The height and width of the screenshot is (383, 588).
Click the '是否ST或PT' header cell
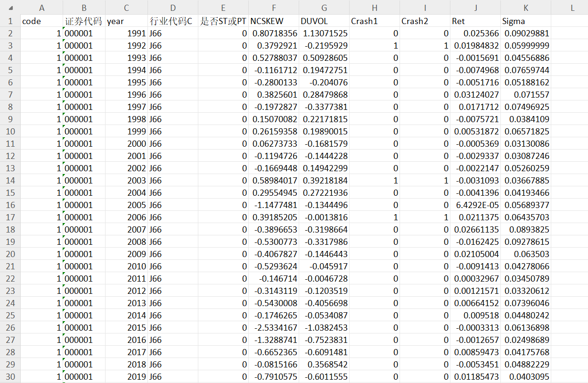point(223,21)
